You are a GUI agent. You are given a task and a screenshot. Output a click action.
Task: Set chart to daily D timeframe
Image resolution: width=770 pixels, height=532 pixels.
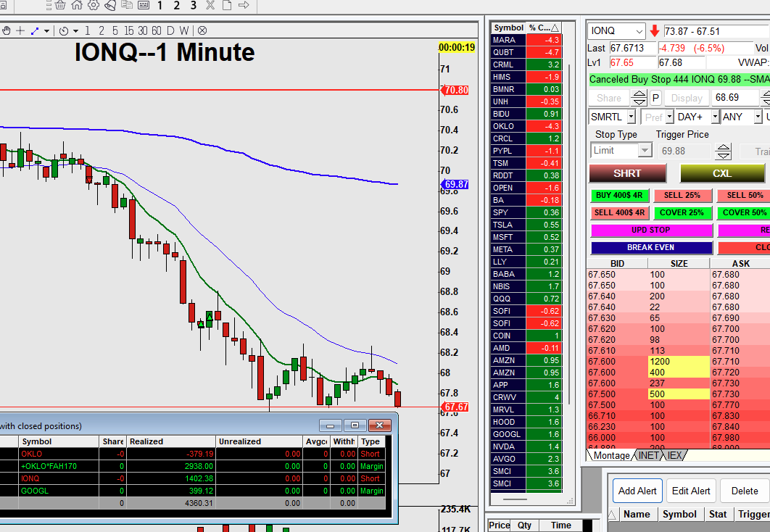170,31
